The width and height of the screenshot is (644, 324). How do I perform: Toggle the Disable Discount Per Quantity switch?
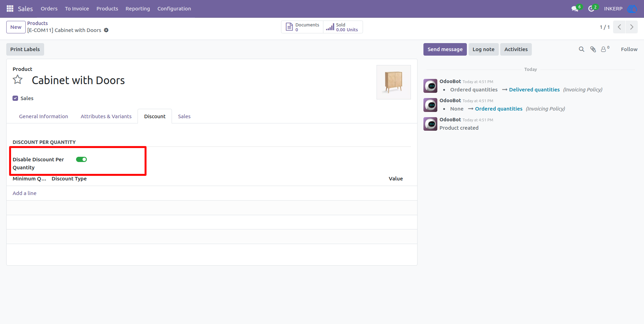81,160
